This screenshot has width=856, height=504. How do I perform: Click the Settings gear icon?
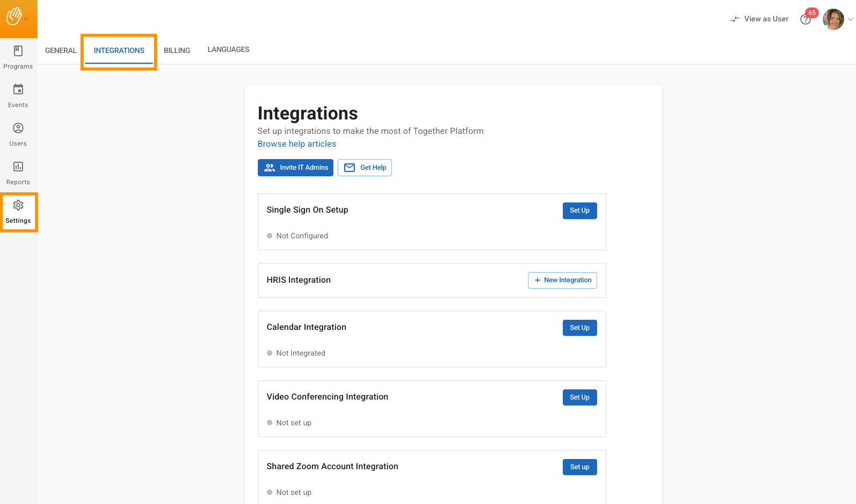point(18,206)
